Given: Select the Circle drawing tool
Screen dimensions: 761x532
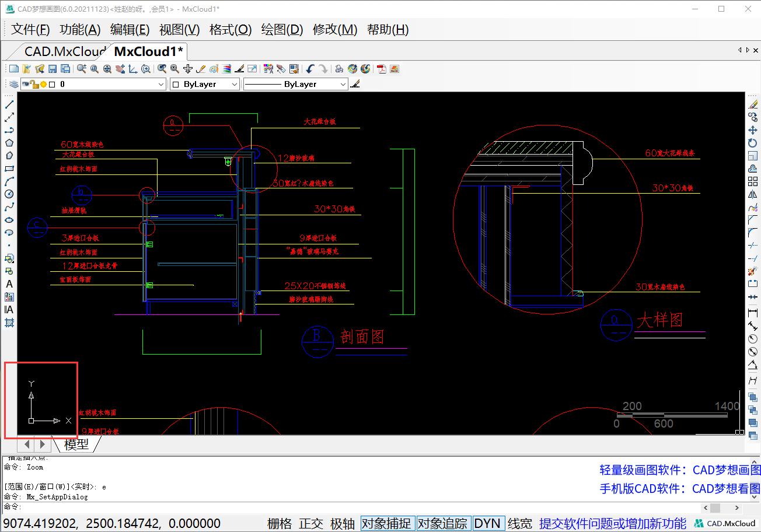Looking at the screenshot, I should (9, 194).
